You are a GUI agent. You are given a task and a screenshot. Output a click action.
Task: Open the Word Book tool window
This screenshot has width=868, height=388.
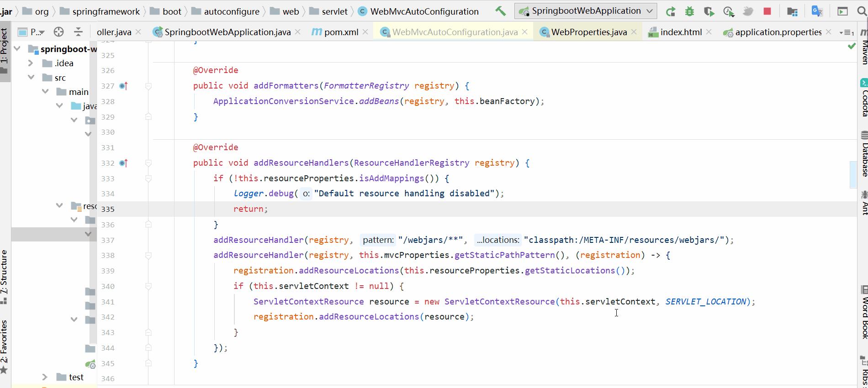tap(863, 313)
